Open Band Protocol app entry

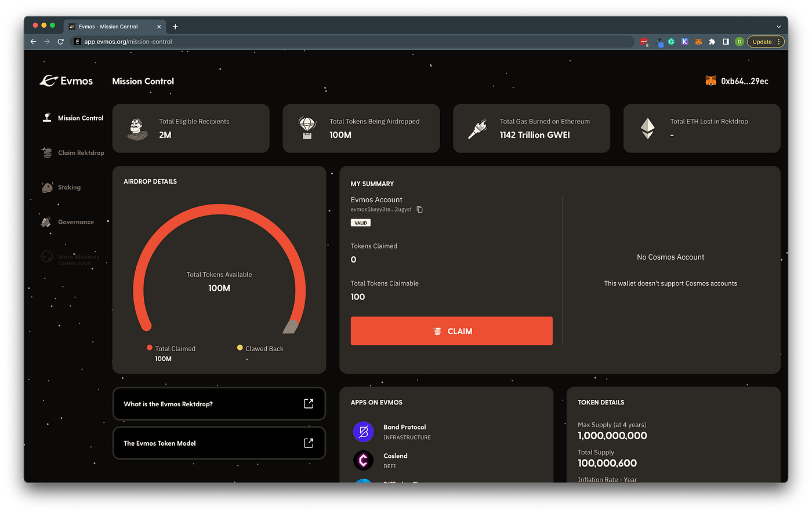tap(392, 432)
